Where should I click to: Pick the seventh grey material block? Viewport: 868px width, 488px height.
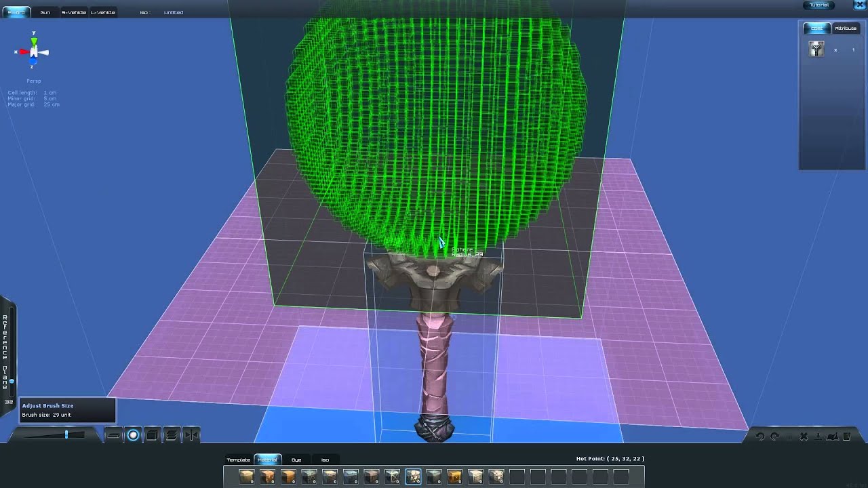pyautogui.click(x=372, y=476)
